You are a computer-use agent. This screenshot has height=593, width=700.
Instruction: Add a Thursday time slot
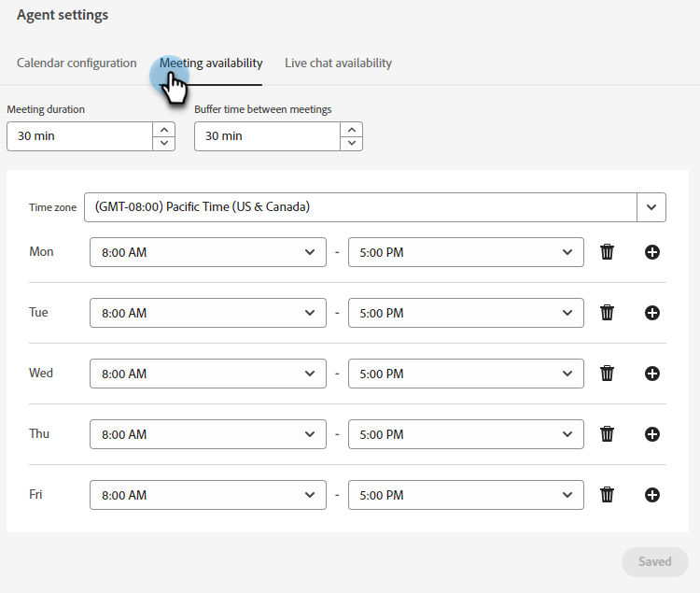[x=652, y=434]
